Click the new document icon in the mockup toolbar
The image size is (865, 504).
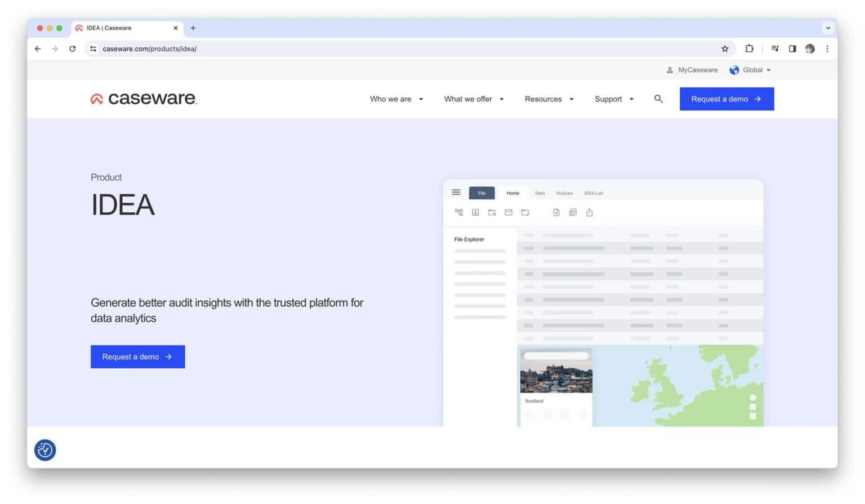556,212
